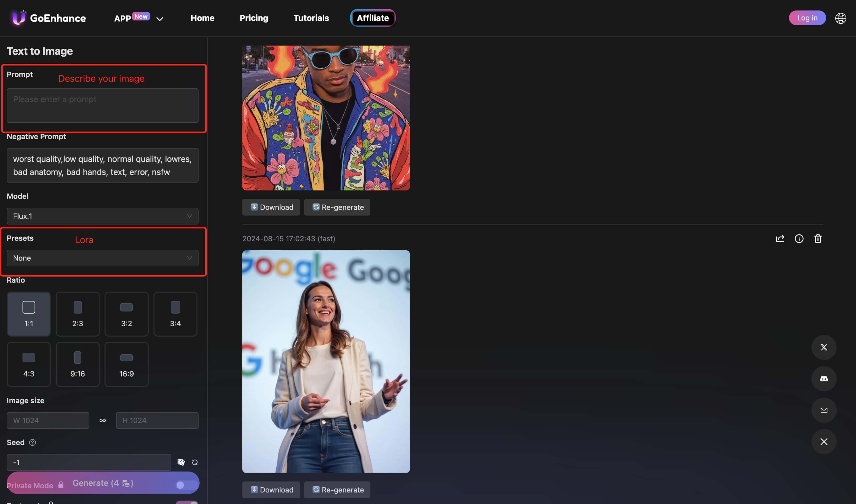Click Generate button to create image

(x=103, y=483)
